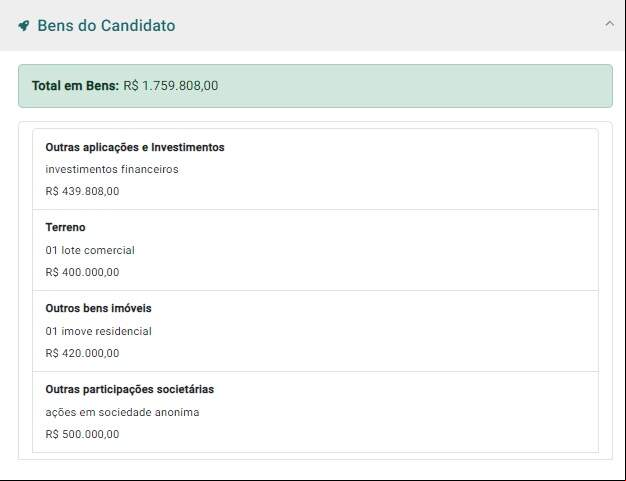Click the rocket icon beside Bens do Candidato
The width and height of the screenshot is (626, 481).
click(x=24, y=26)
